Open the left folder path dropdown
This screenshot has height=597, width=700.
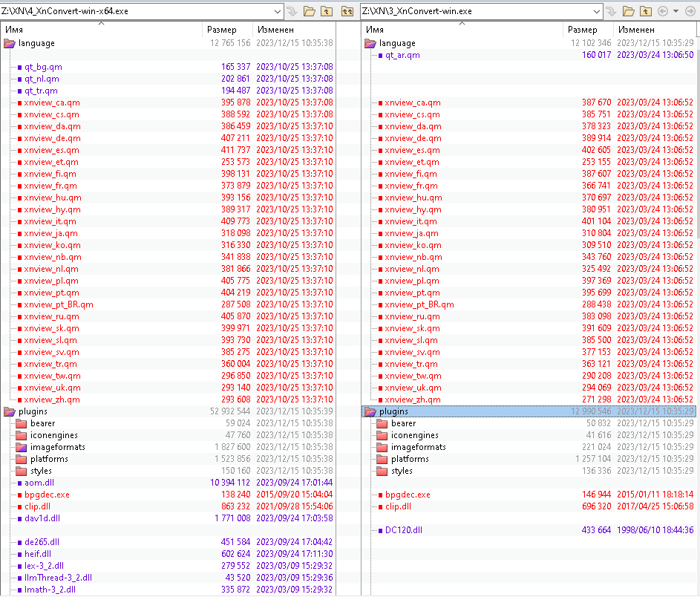tap(278, 11)
